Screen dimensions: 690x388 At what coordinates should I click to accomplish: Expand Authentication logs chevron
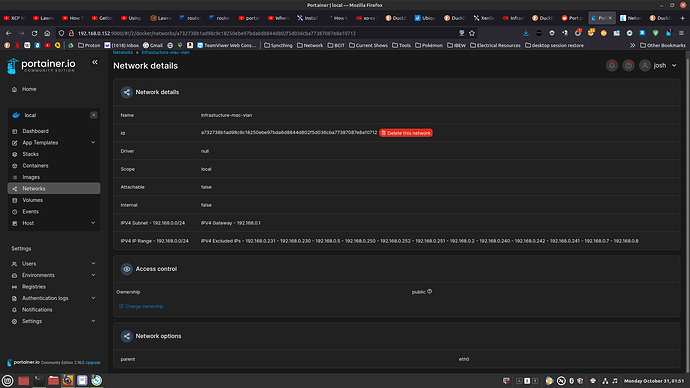[93, 298]
